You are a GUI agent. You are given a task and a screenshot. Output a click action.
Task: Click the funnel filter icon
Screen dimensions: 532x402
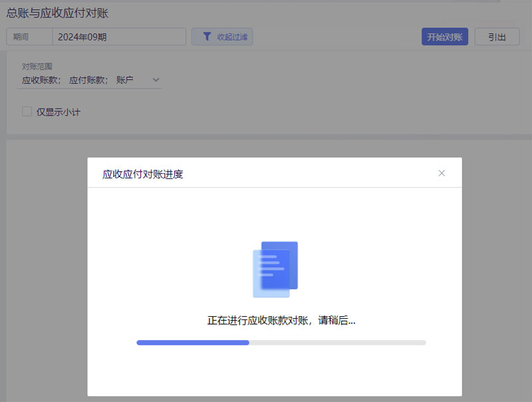(207, 37)
